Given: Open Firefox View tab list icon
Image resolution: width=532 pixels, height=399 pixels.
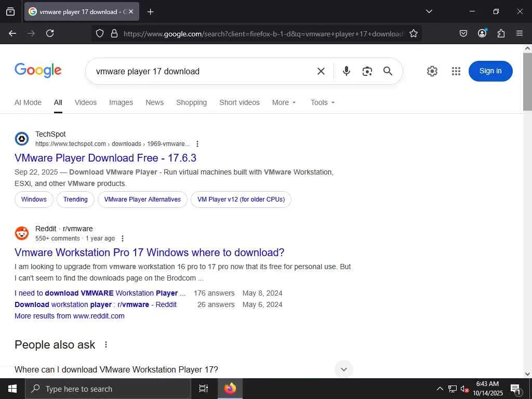Looking at the screenshot, I should tap(10, 11).
